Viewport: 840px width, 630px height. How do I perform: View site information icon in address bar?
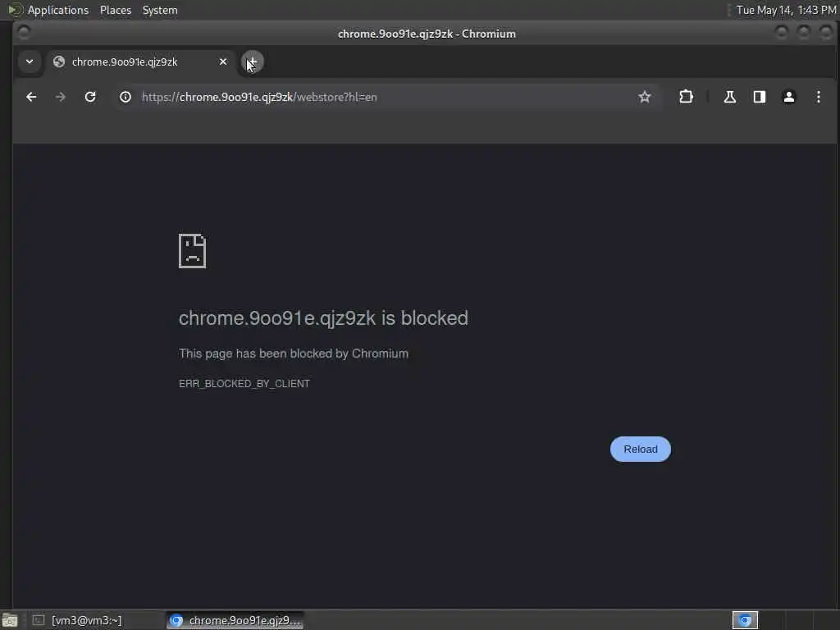click(126, 97)
